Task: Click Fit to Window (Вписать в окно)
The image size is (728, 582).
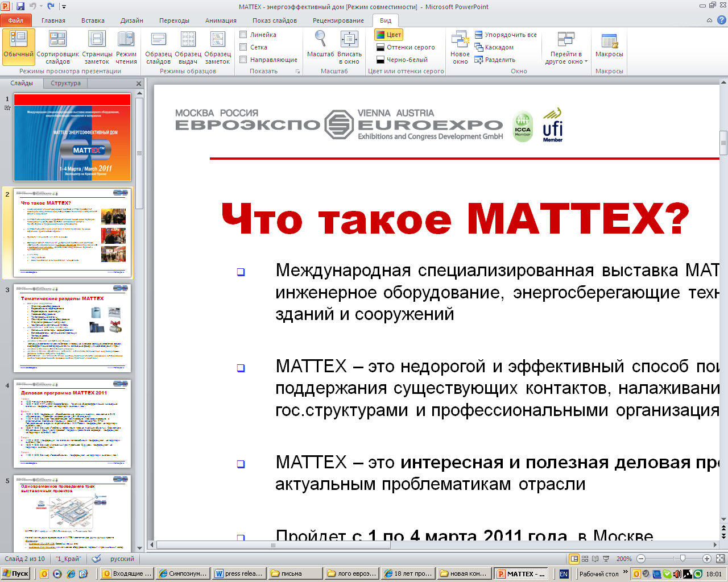Action: coord(349,47)
